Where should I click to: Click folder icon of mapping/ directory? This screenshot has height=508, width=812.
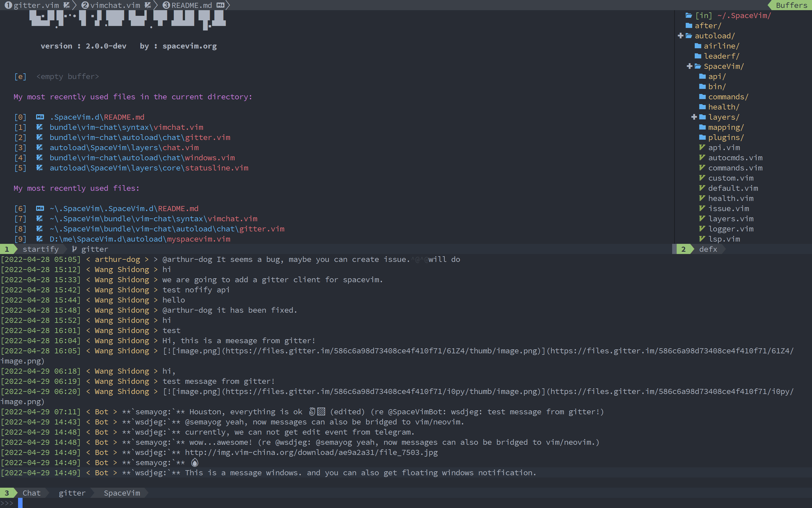tap(703, 127)
